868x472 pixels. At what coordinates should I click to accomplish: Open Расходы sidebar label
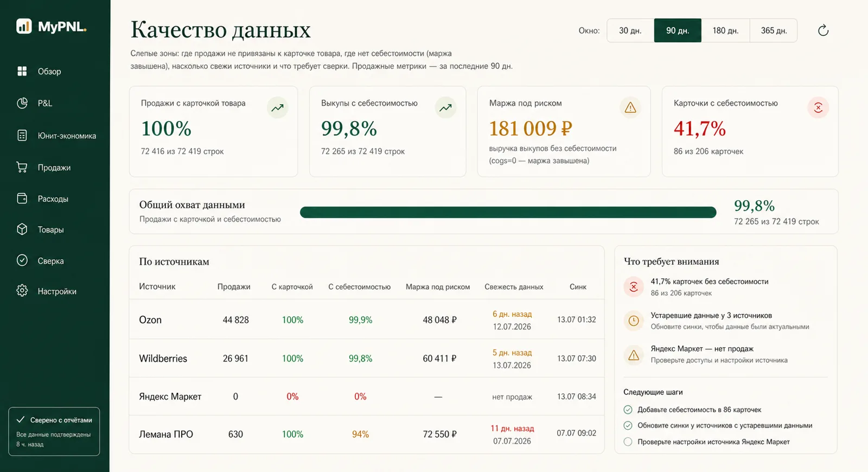tap(53, 199)
